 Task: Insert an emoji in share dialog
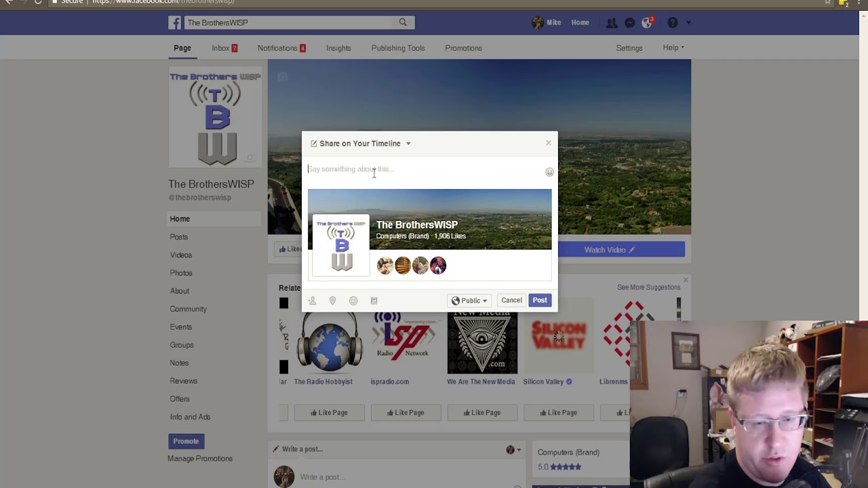coord(549,172)
